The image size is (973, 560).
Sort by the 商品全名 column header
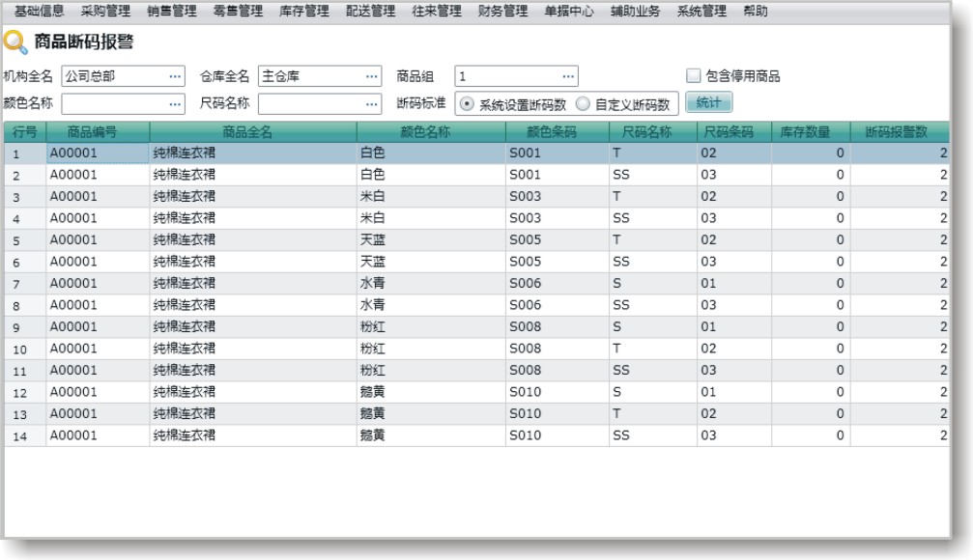click(x=252, y=131)
